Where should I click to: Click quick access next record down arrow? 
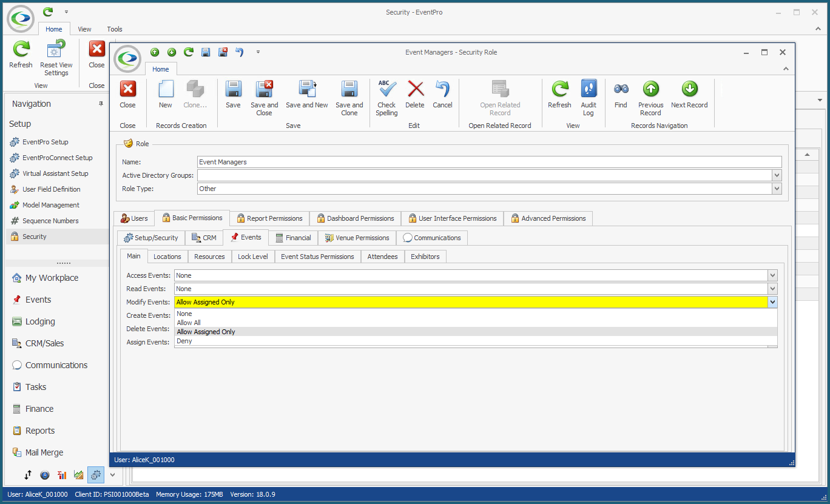pos(172,52)
